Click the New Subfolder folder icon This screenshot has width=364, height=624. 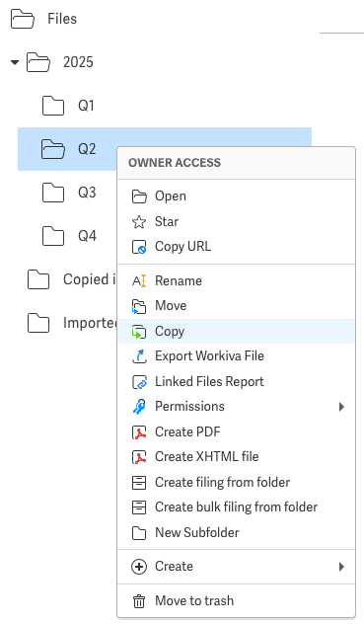click(139, 533)
